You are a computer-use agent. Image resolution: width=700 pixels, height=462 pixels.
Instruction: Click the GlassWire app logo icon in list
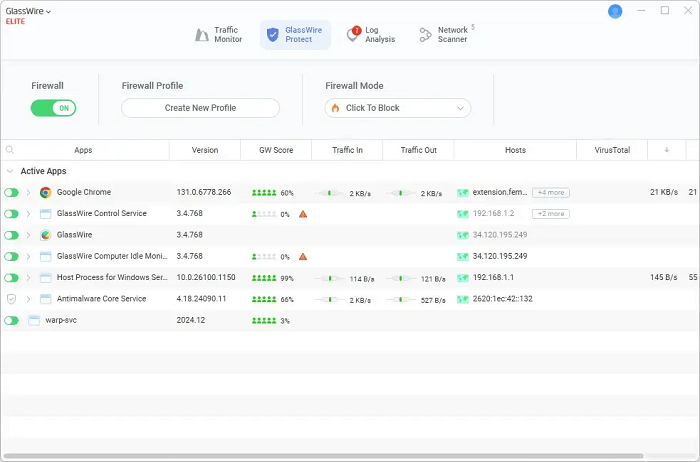(x=45, y=235)
